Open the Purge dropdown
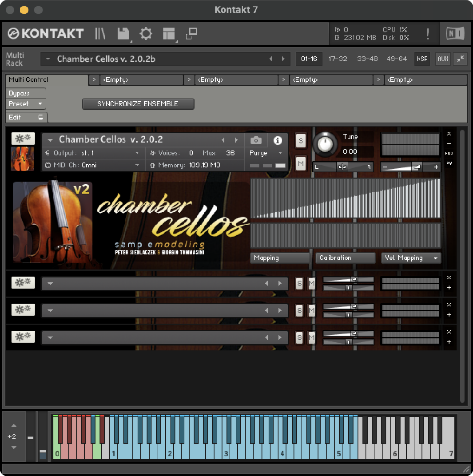Image resolution: width=473 pixels, height=476 pixels. pyautogui.click(x=266, y=153)
